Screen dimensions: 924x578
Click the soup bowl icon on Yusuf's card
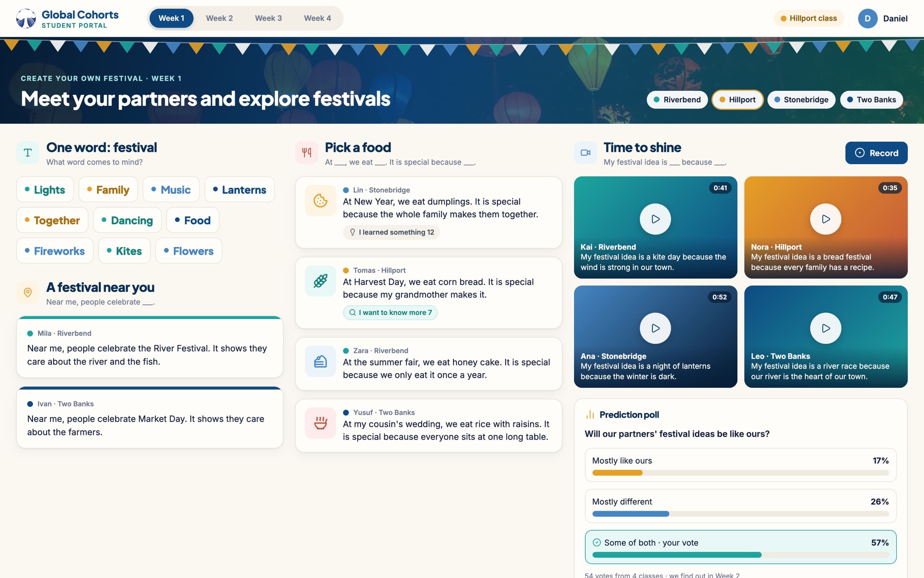coord(320,423)
